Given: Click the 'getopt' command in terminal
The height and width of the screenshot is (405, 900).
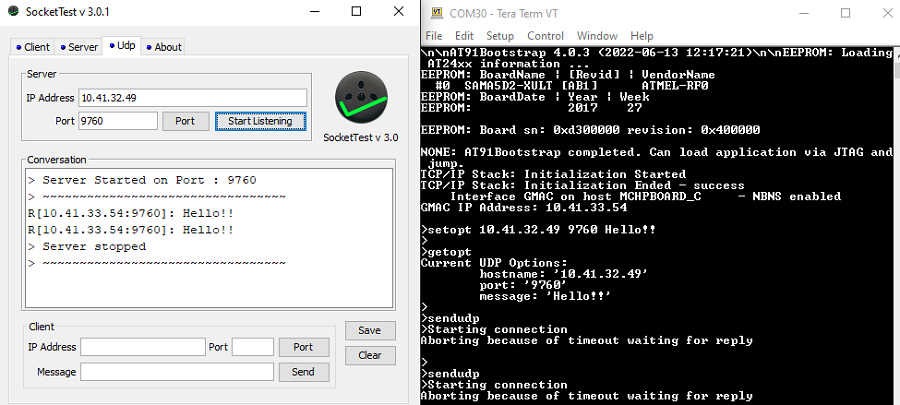Looking at the screenshot, I should [x=446, y=252].
